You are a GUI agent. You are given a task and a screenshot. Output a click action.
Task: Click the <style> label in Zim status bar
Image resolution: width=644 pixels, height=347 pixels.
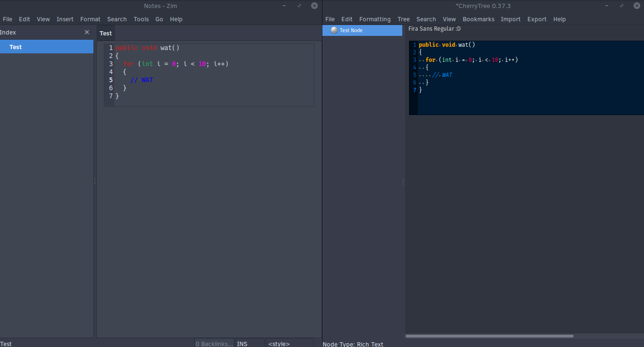(x=279, y=344)
